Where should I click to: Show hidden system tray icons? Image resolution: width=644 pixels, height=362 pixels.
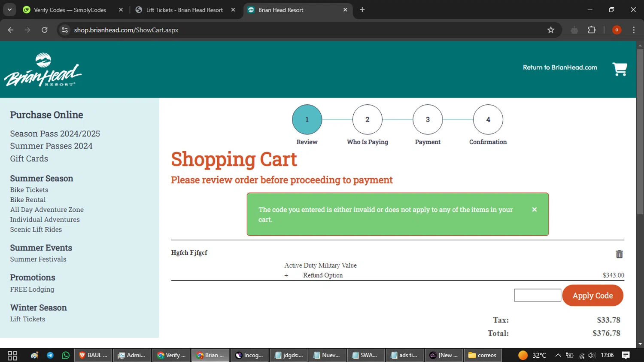click(x=558, y=355)
